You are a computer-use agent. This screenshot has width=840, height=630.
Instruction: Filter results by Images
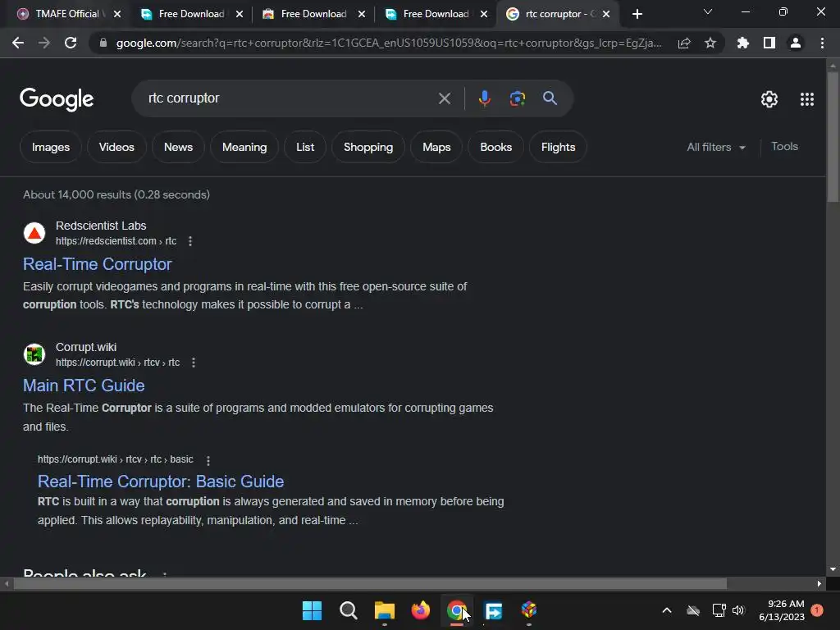[x=51, y=147]
